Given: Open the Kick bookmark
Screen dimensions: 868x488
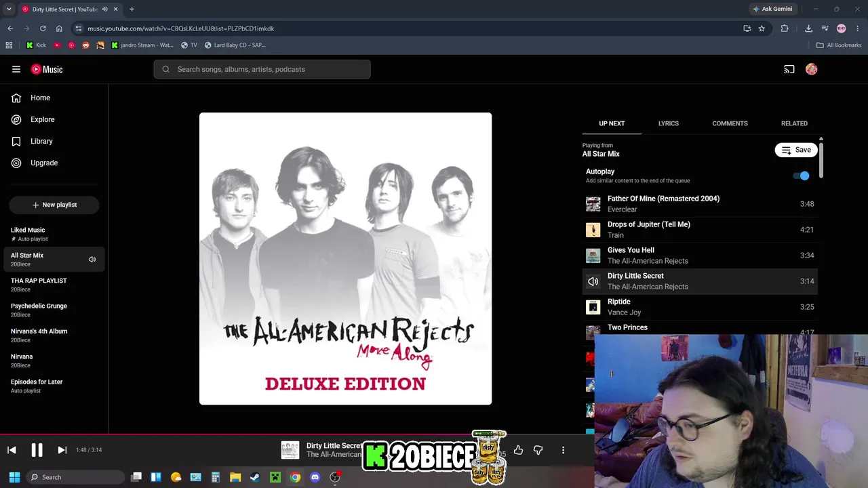Looking at the screenshot, I should [36, 45].
